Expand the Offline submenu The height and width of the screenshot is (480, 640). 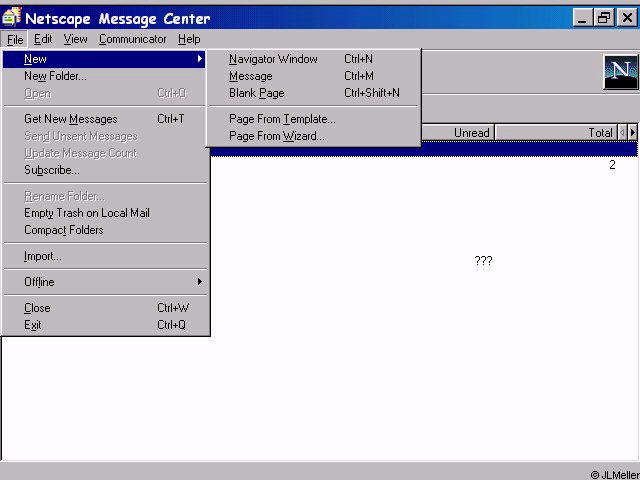tap(105, 282)
